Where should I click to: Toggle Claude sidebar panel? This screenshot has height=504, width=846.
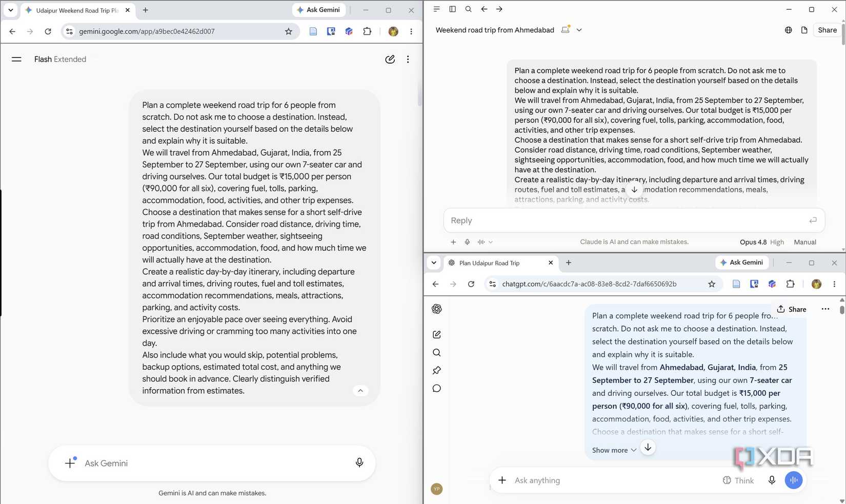click(452, 9)
